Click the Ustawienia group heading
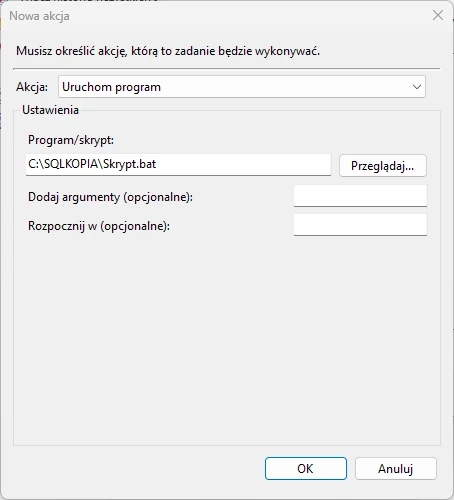Viewport: 454px width, 500px height. coord(50,110)
